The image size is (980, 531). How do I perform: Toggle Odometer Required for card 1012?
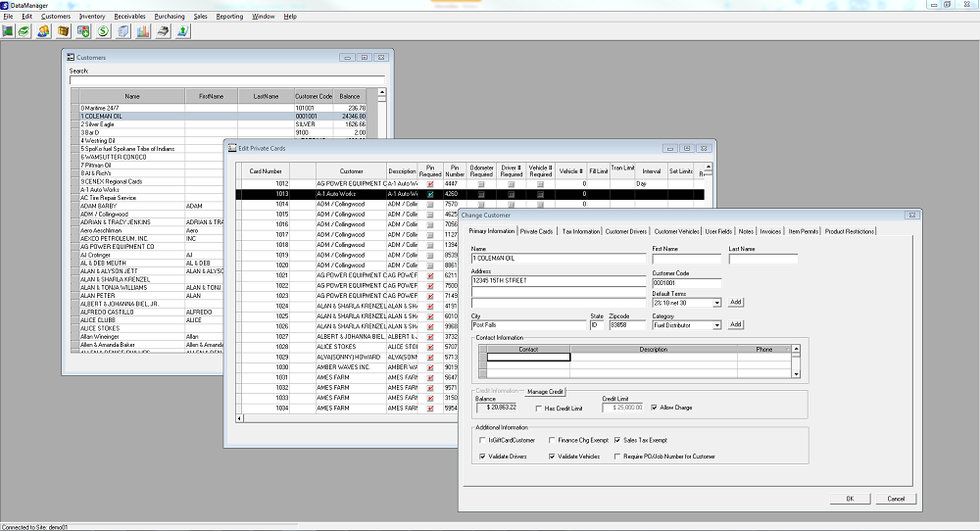pyautogui.click(x=481, y=184)
